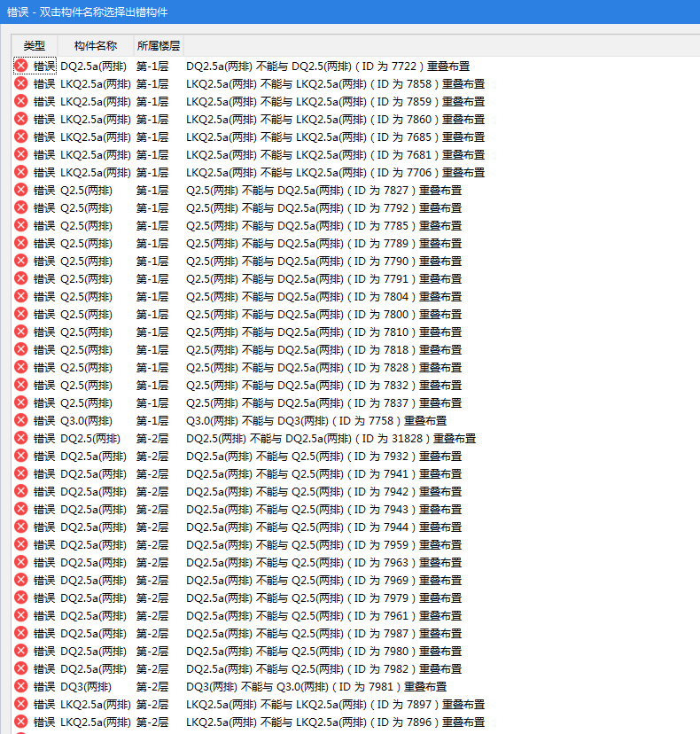Click error icon for ID 7790 row
700x734 pixels.
pos(21,261)
